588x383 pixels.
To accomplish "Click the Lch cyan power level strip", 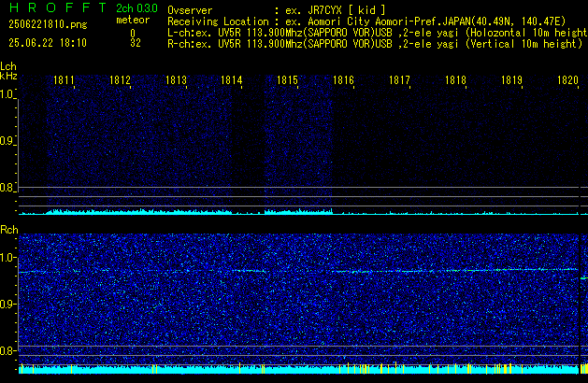I will pyautogui.click(x=298, y=212).
